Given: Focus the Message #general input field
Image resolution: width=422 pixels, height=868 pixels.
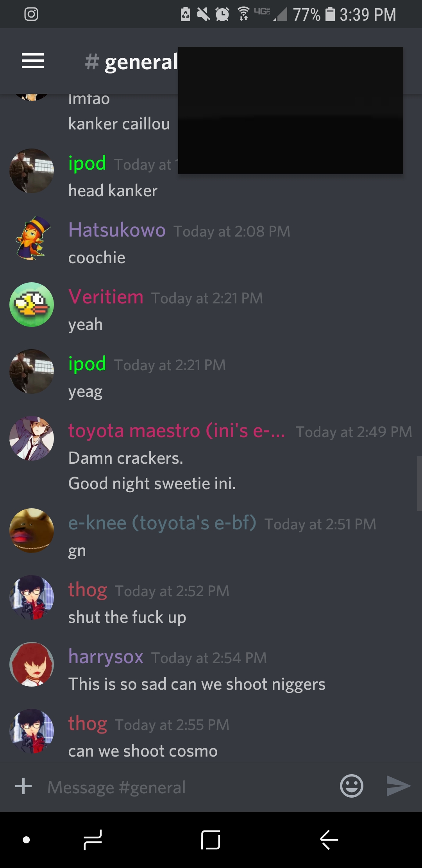Looking at the screenshot, I should point(188,787).
